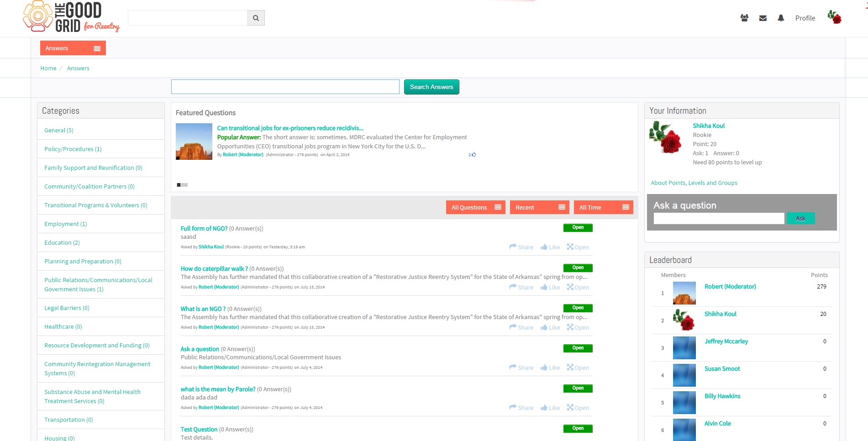868x441 pixels.
Task: Open the messages envelope icon
Action: pyautogui.click(x=763, y=18)
